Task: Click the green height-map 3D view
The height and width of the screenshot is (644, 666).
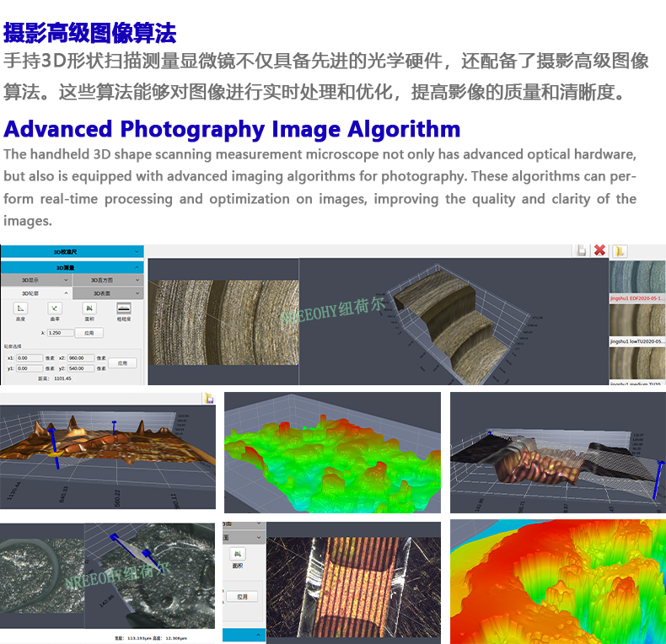Action: click(332, 453)
